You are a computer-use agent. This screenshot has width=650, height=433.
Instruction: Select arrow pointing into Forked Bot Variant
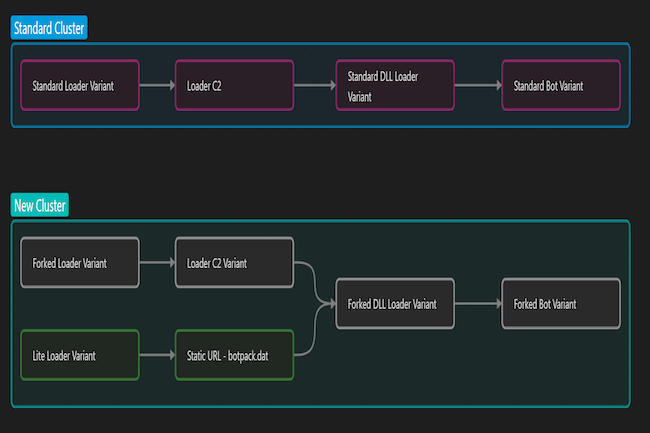(x=477, y=304)
